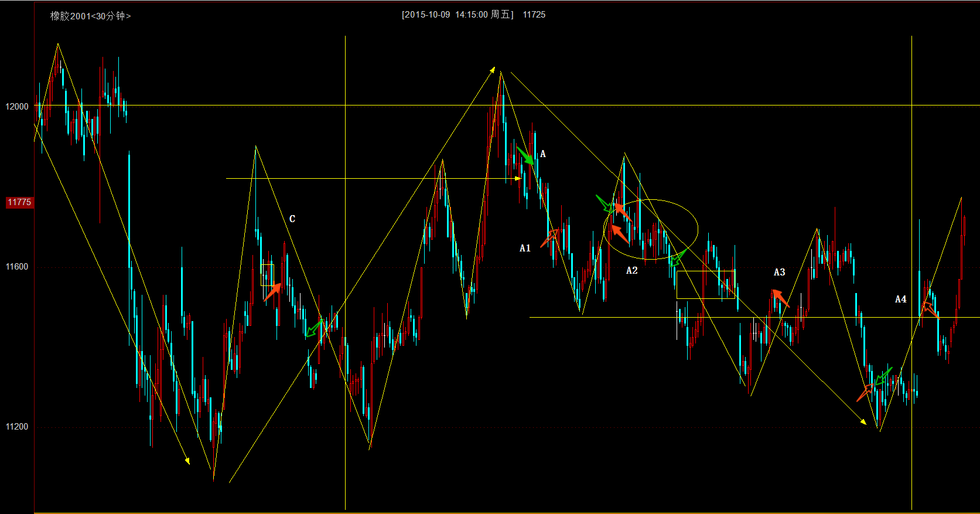Click the solid green arrow beside label A
Image resolution: width=980 pixels, height=514 pixels.
525,155
